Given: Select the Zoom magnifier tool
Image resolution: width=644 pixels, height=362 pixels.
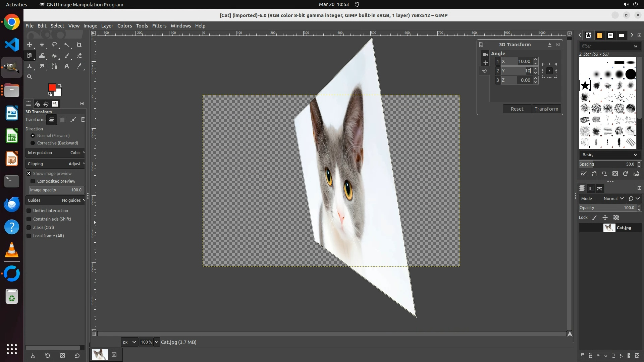Looking at the screenshot, I should coord(30,77).
